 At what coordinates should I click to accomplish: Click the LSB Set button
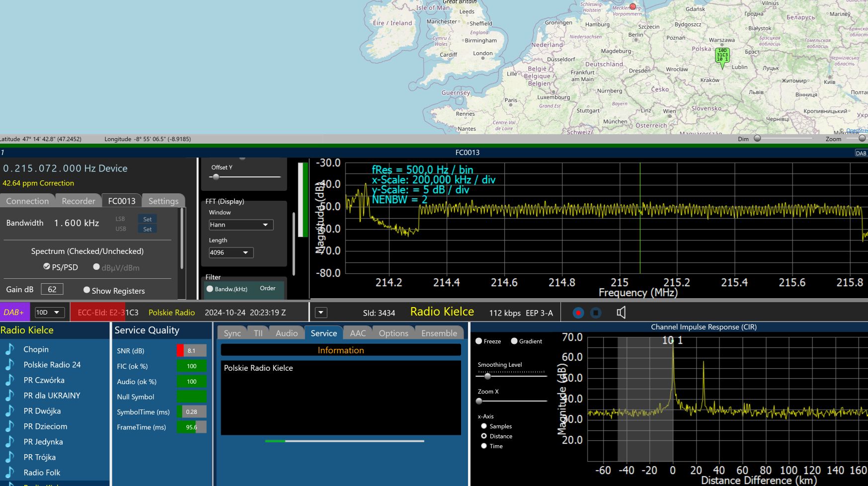147,219
